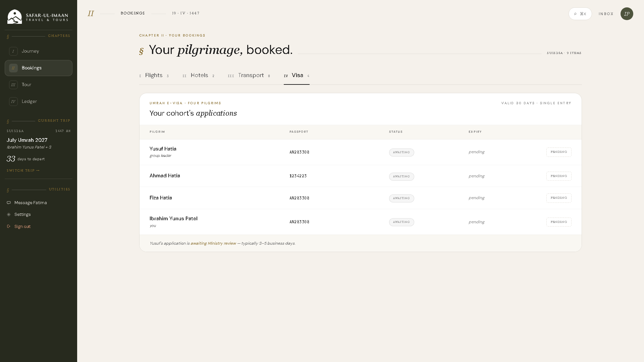Open the Ledger chapter
This screenshot has height=362, width=644.
pos(39,102)
